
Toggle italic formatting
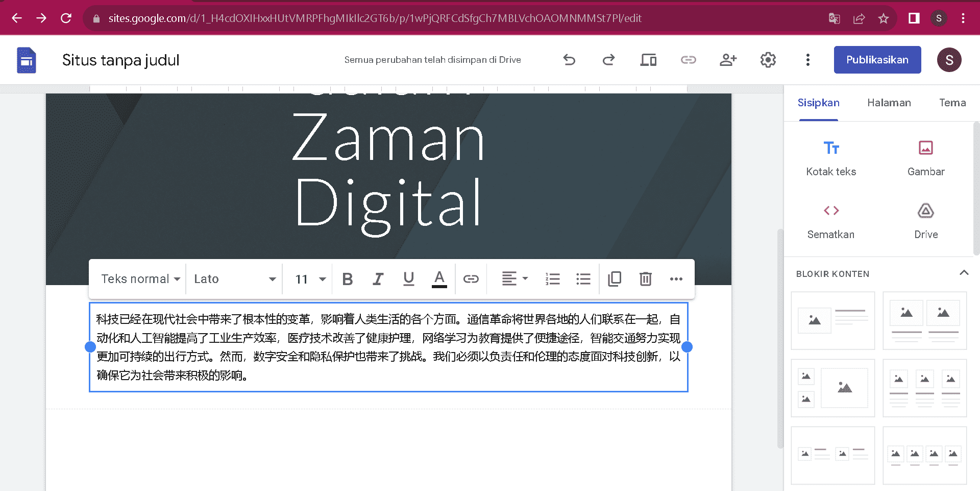pos(378,279)
